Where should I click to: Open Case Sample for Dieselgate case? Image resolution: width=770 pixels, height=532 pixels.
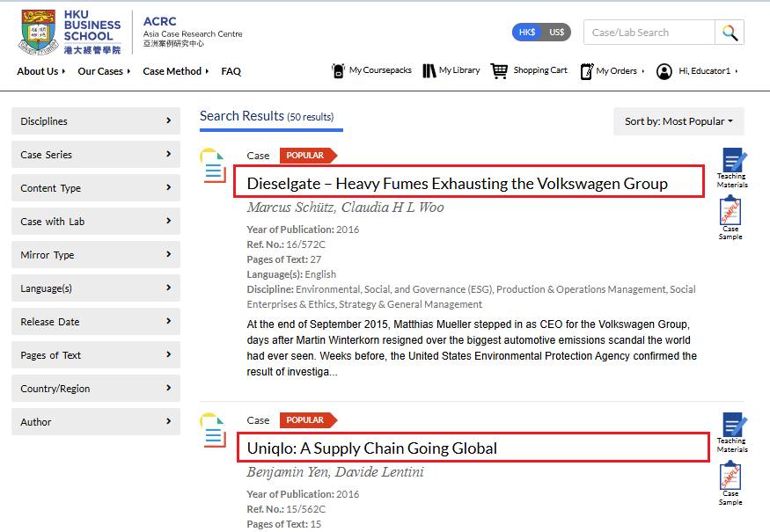(730, 218)
